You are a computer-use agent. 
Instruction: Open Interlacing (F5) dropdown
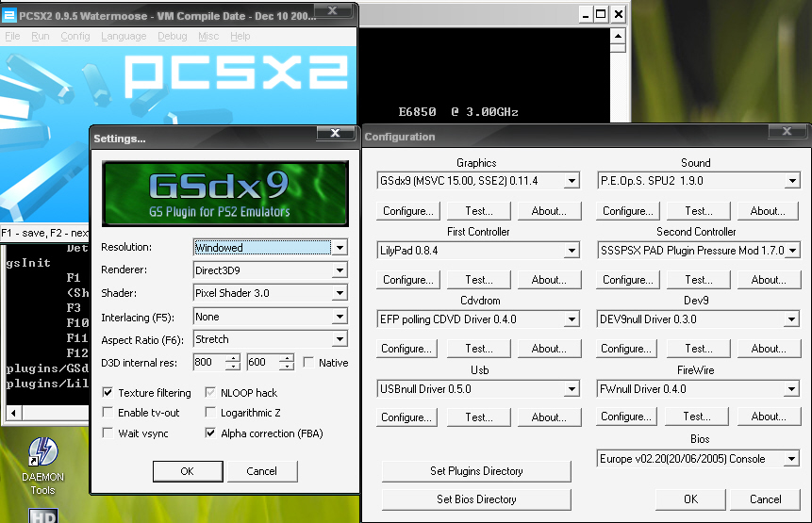(x=340, y=317)
